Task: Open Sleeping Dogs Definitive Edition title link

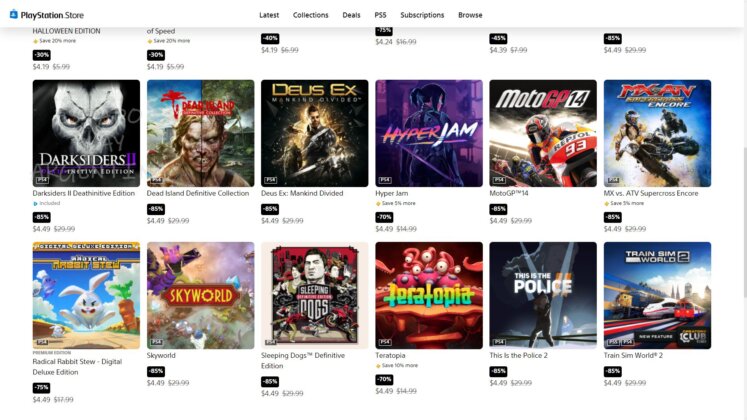Action: [303, 361]
